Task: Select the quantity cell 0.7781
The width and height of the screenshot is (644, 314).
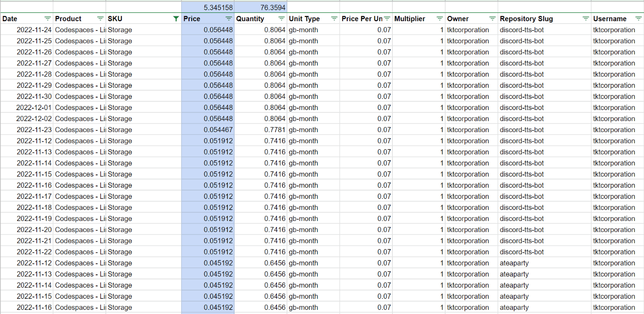Action: click(261, 130)
